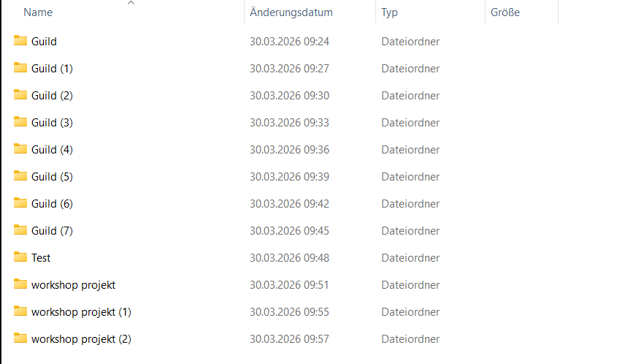Select the Guild (5) folder icon

(20, 176)
